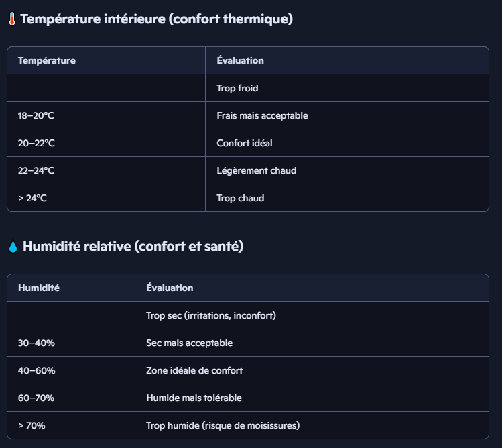502x448 pixels.
Task: Click the Humidité relative (confort et santé) heading
Action: pos(133,246)
